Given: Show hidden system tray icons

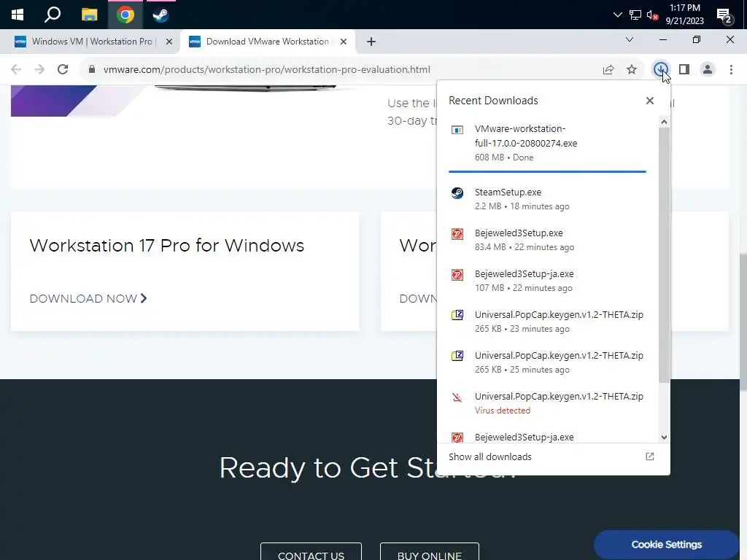Looking at the screenshot, I should click(617, 15).
